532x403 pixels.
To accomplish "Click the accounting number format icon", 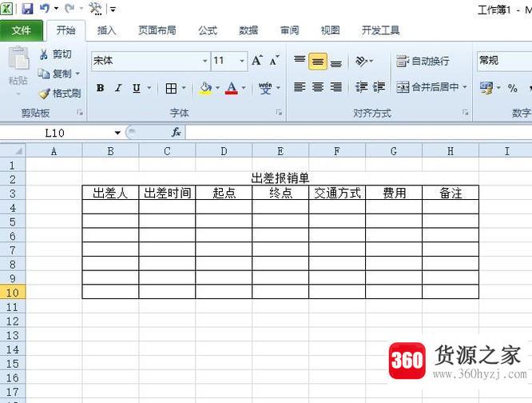I will [x=486, y=88].
